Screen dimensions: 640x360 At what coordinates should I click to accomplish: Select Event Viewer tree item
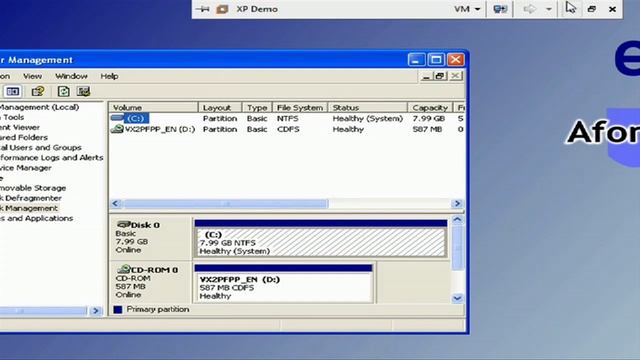pyautogui.click(x=20, y=127)
